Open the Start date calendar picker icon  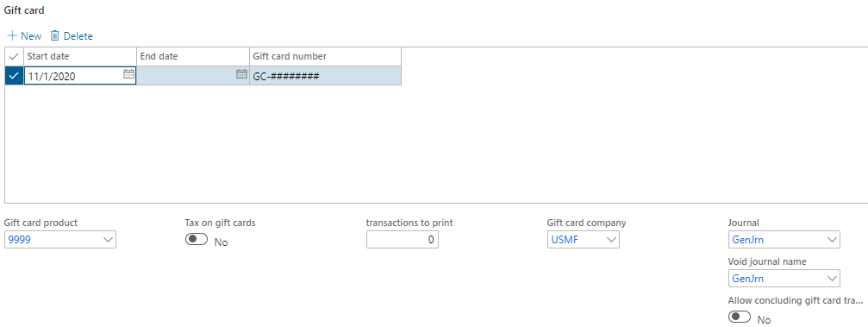pos(128,73)
